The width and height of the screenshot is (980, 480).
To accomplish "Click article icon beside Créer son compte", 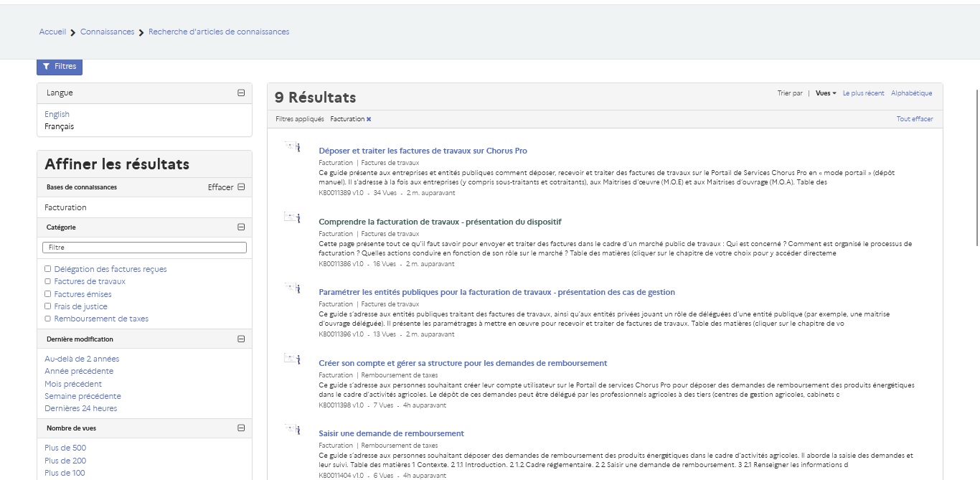I will (x=293, y=358).
